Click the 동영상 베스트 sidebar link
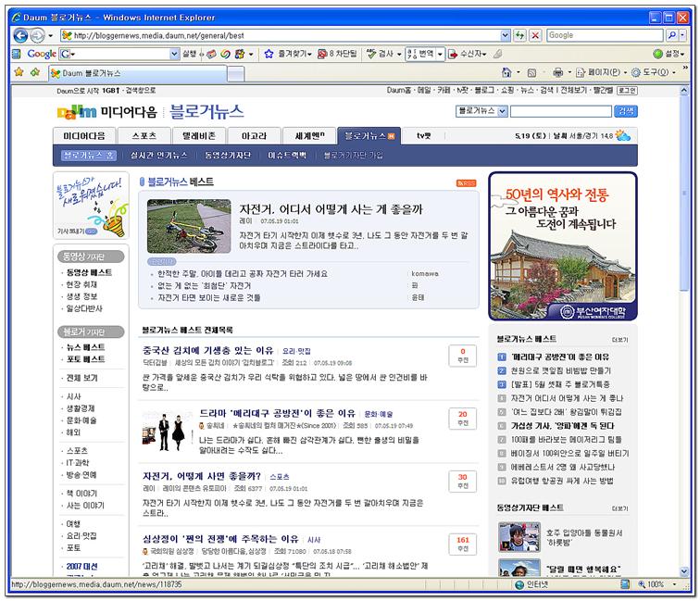The height and width of the screenshot is (601, 700). 89,272
